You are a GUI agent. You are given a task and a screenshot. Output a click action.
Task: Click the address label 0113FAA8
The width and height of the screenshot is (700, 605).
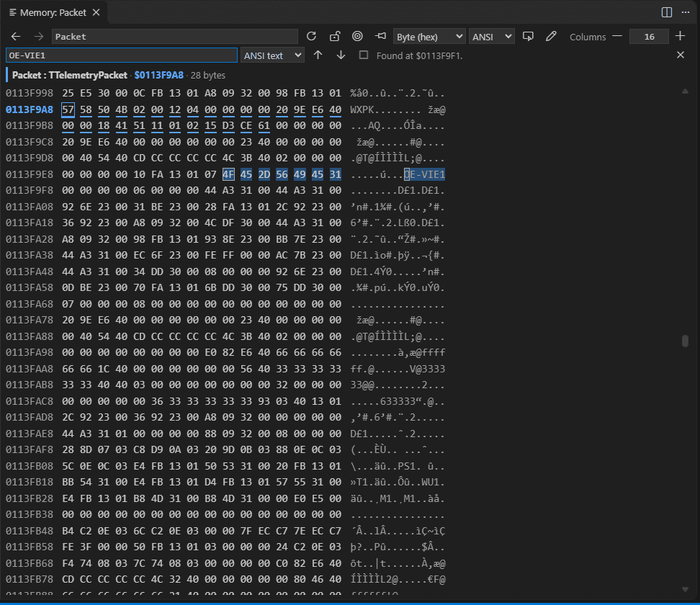[x=30, y=369]
